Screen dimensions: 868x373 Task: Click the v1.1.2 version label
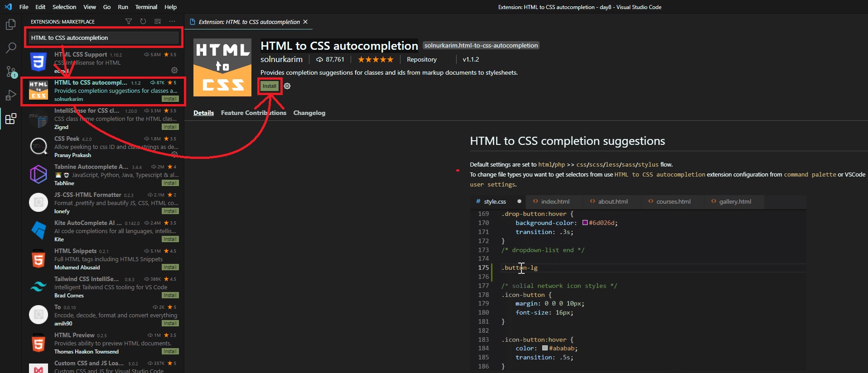coord(471,59)
